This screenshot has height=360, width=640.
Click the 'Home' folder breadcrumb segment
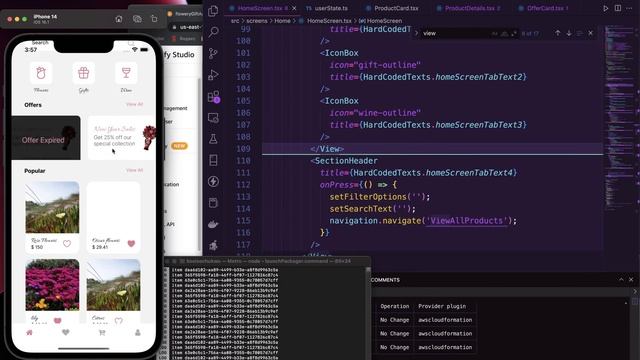(x=282, y=20)
